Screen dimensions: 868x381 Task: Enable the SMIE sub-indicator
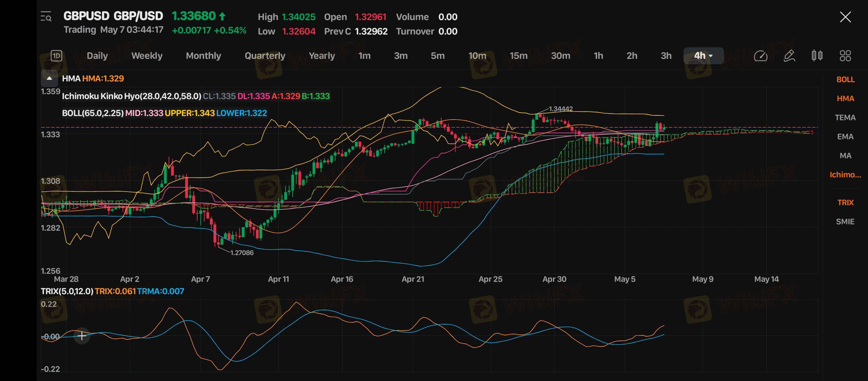pyautogui.click(x=845, y=222)
